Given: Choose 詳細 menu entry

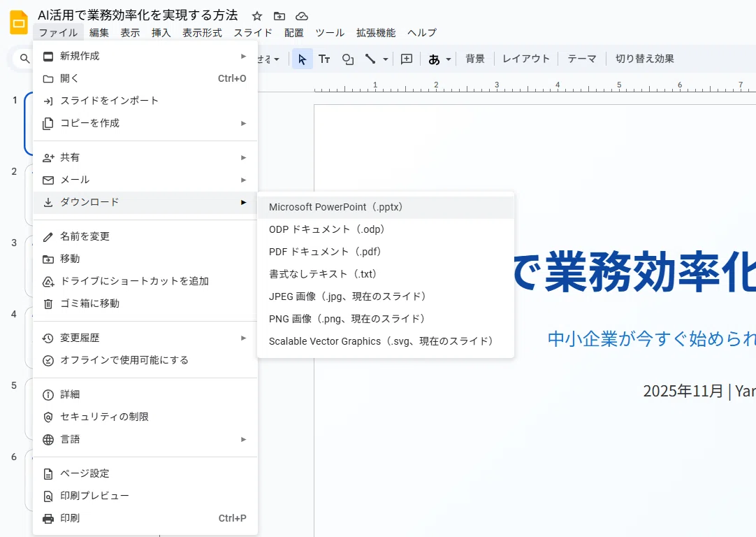Looking at the screenshot, I should pyautogui.click(x=145, y=394).
